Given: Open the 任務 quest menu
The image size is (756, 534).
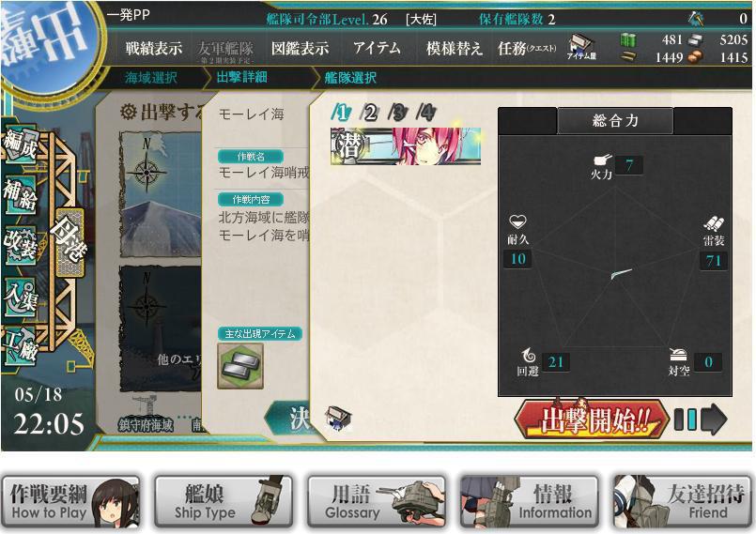Looking at the screenshot, I should (527, 48).
